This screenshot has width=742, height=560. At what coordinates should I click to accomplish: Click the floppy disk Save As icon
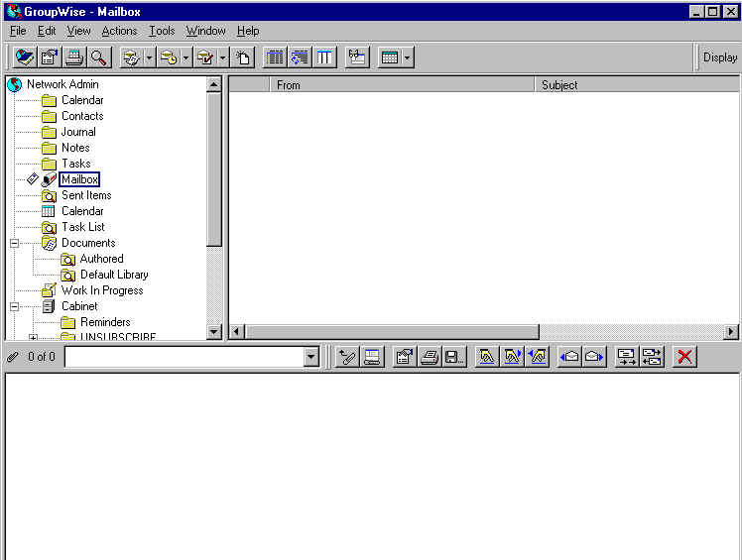click(454, 357)
